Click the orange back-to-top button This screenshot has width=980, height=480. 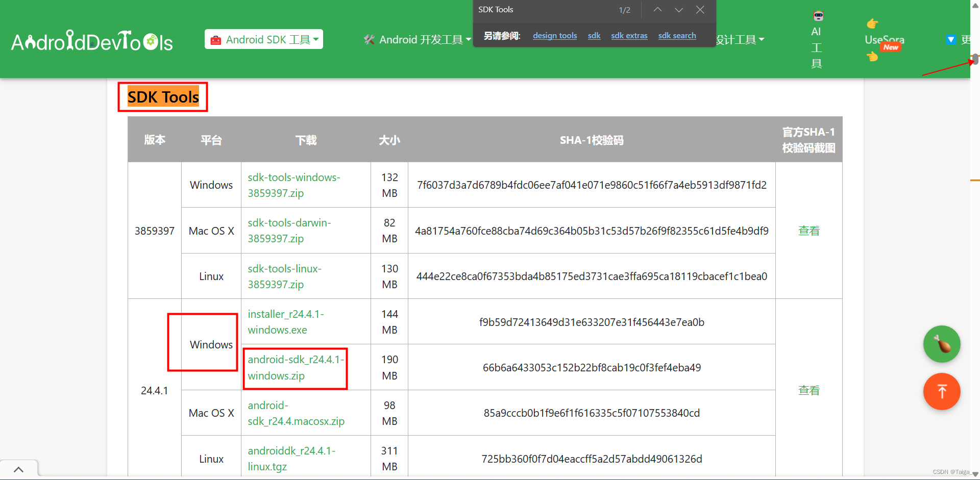(942, 391)
